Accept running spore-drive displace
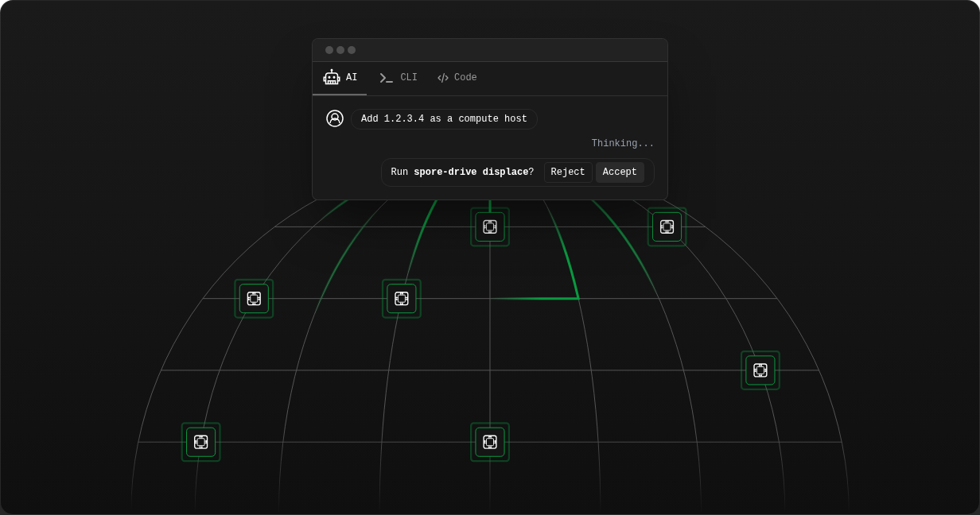This screenshot has height=515, width=980. click(620, 172)
